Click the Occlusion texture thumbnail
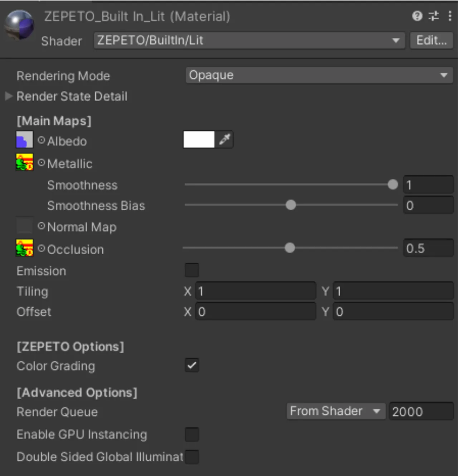Screen dimensions: 458x476 (24, 247)
